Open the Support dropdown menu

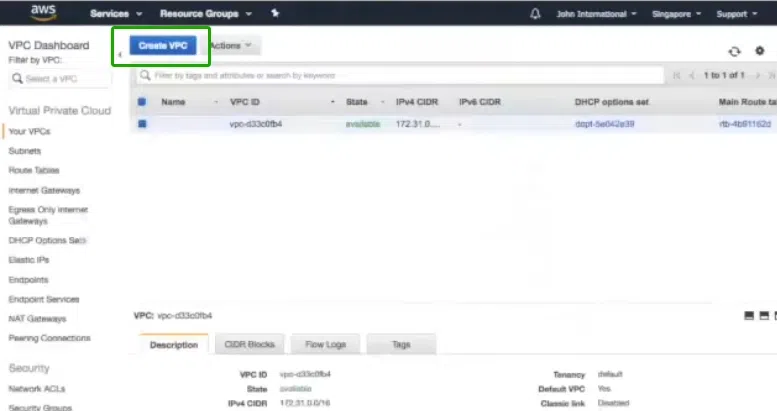pos(737,14)
